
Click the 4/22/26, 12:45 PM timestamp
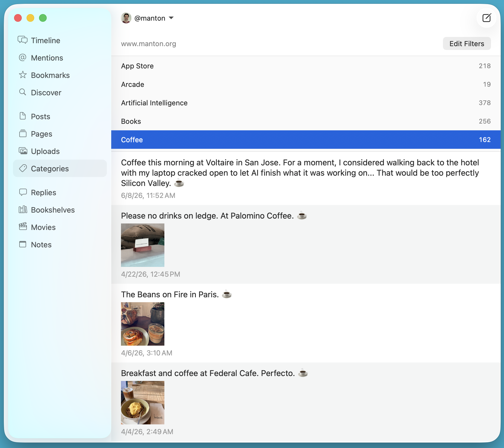point(151,274)
